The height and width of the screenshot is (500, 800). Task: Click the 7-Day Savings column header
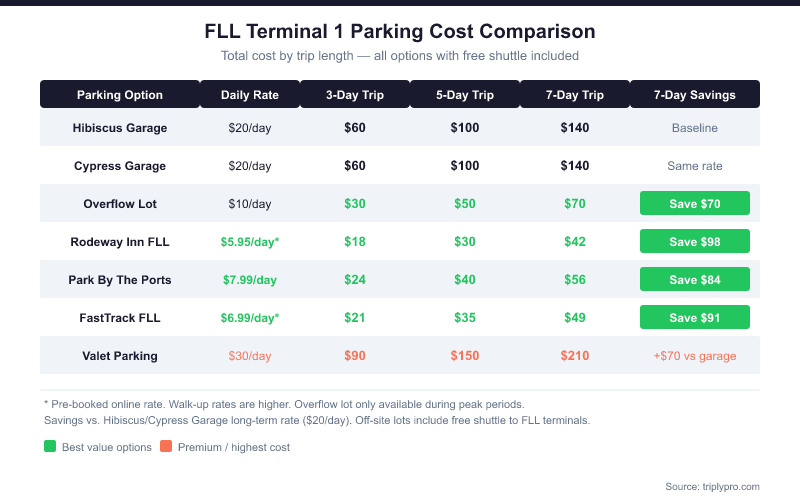[x=695, y=95]
